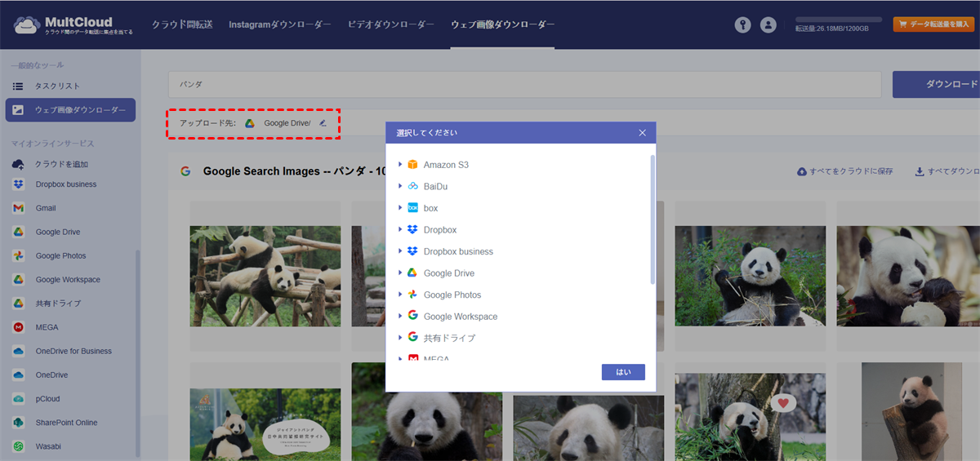Click the Google logo beside search results title
The image size is (980, 461).
pyautogui.click(x=185, y=171)
